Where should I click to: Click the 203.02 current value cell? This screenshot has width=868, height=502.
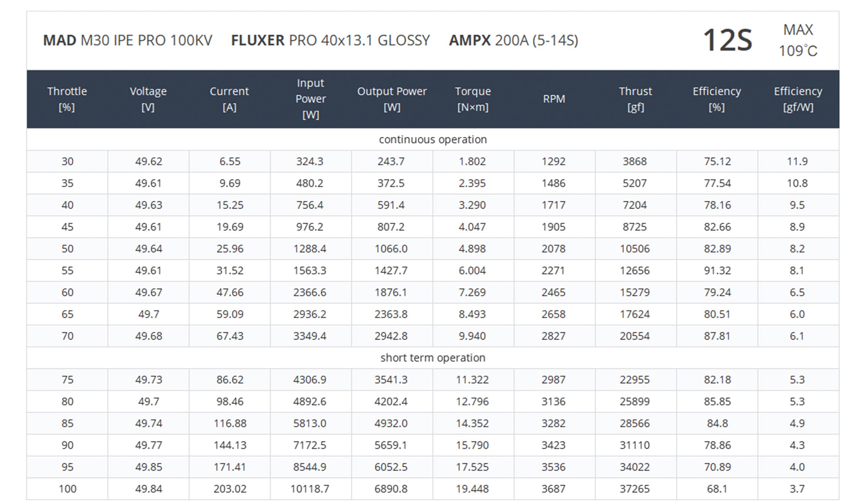[x=230, y=489]
